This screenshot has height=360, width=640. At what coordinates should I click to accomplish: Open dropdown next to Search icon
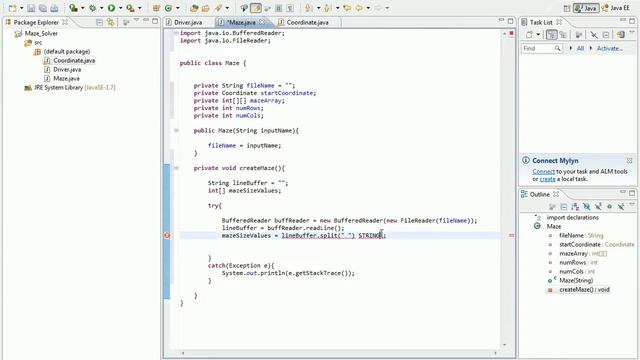227,8
